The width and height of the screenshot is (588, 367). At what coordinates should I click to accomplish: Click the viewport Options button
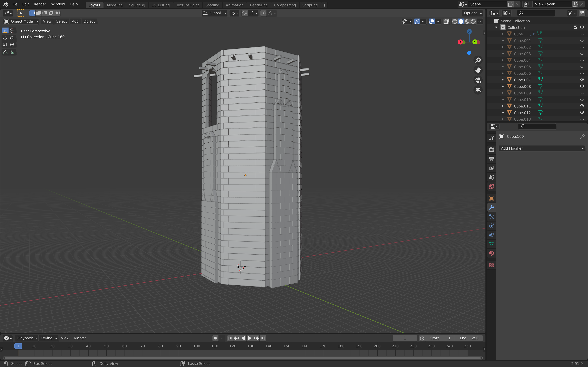click(473, 13)
